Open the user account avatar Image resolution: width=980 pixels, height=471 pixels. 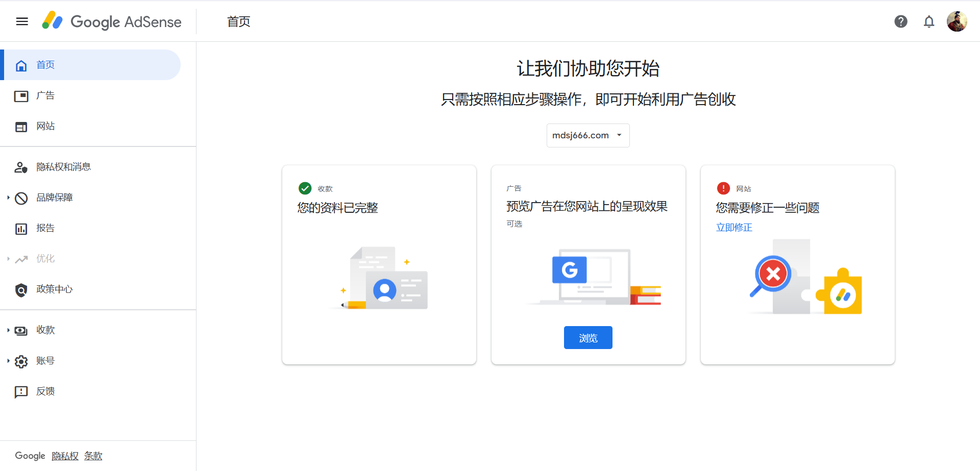point(957,21)
